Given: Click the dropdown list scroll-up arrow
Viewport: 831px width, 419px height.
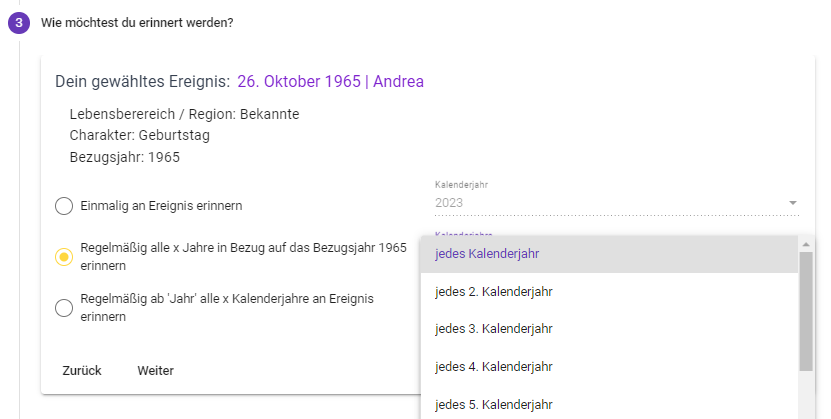Looking at the screenshot, I should tap(806, 244).
